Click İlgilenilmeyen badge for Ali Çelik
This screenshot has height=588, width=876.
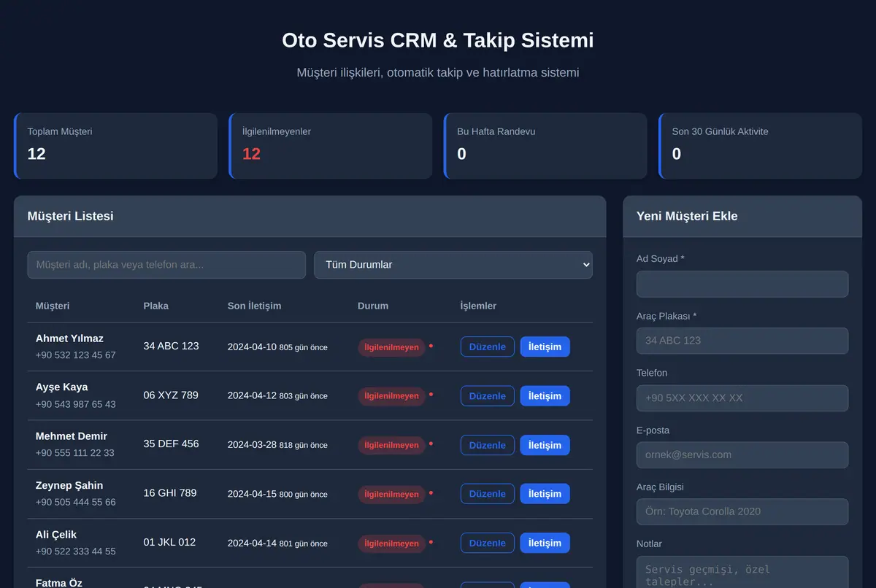391,543
